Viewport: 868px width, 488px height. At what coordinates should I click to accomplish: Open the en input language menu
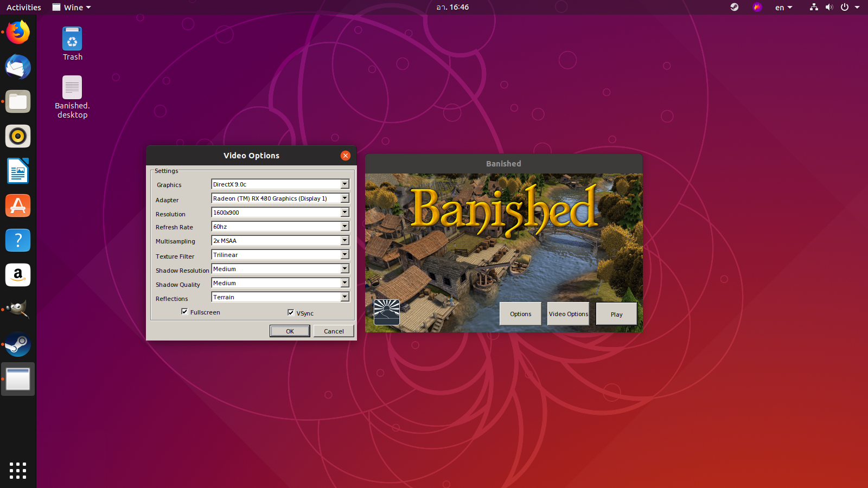783,7
